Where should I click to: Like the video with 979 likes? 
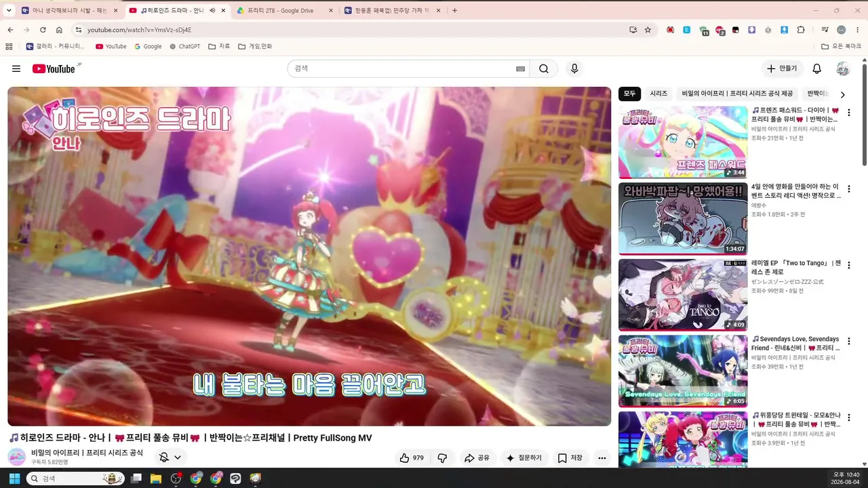tap(412, 458)
